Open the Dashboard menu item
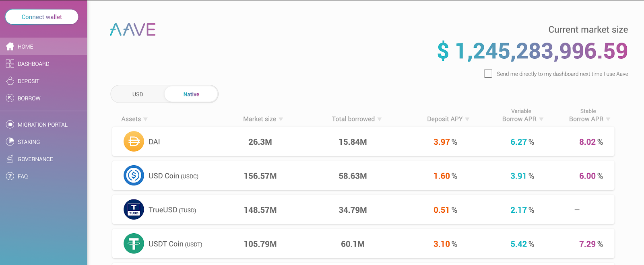644x265 pixels. click(33, 64)
